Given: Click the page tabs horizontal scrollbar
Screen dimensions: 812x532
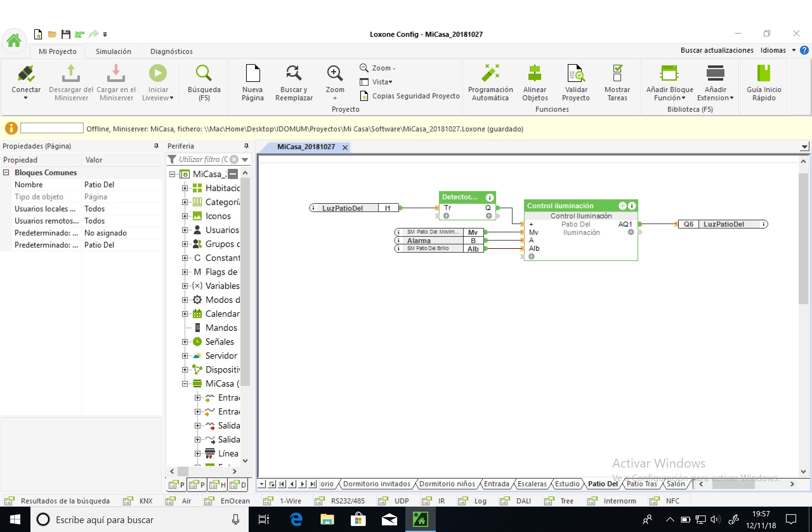Looking at the screenshot, I should tap(734, 484).
